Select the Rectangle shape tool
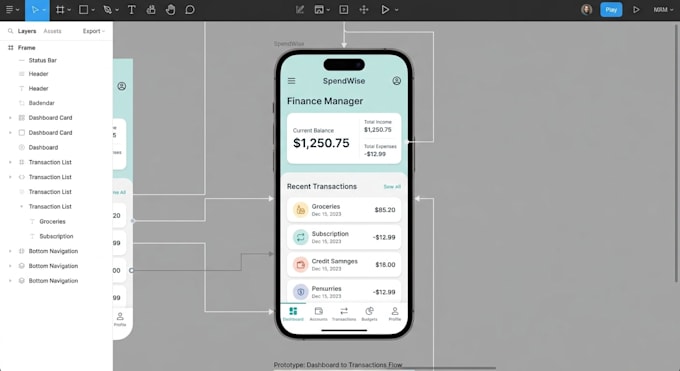This screenshot has width=680, height=371. coord(83,10)
